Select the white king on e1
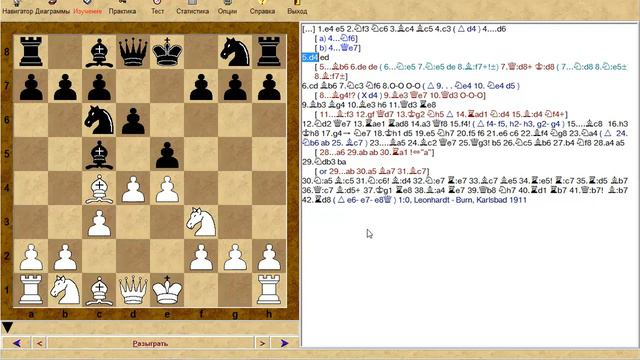This screenshot has height=360, width=640. coord(167,289)
